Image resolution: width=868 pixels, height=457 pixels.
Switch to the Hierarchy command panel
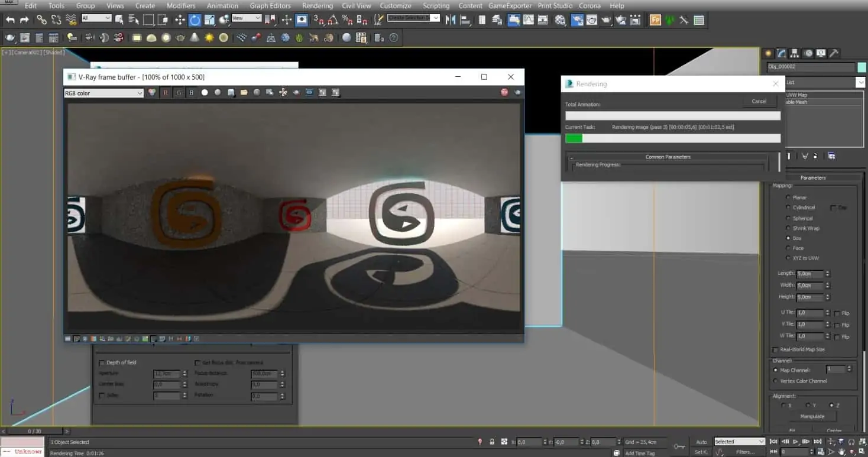pyautogui.click(x=795, y=53)
